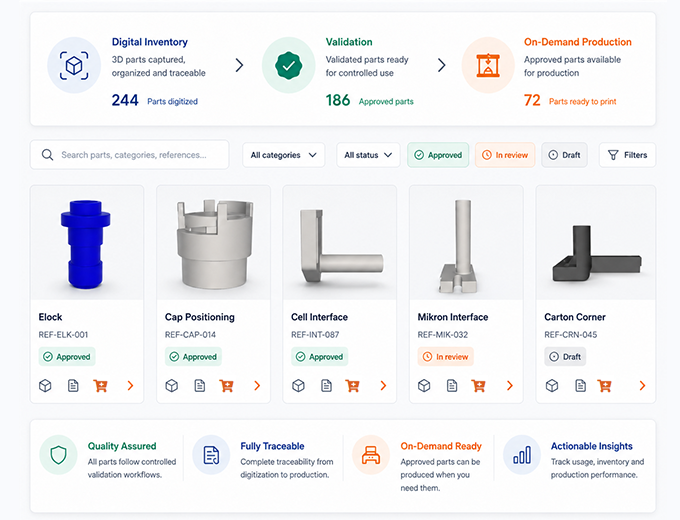
Task: Click the Actionable Insights bar chart icon
Action: point(522,455)
